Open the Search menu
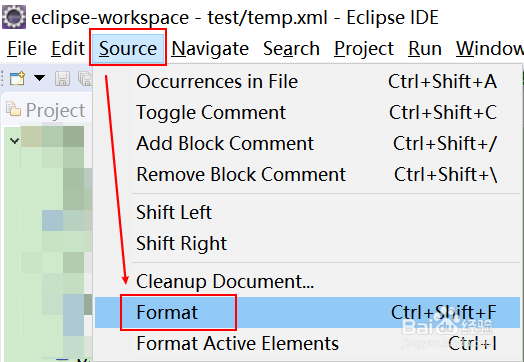This screenshot has height=362, width=524. 291,48
